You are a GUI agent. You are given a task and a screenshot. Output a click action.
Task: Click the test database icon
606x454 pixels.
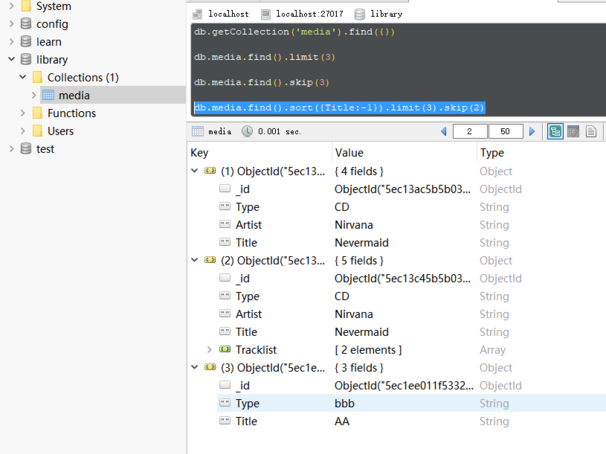(26, 149)
